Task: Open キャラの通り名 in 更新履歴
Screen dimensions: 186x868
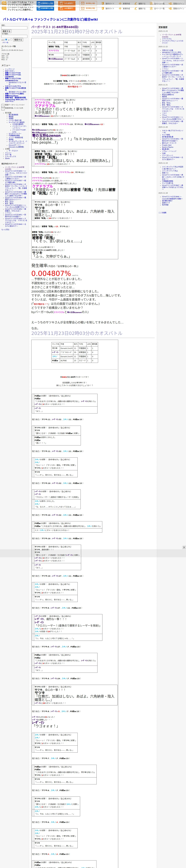Action: [168, 183]
